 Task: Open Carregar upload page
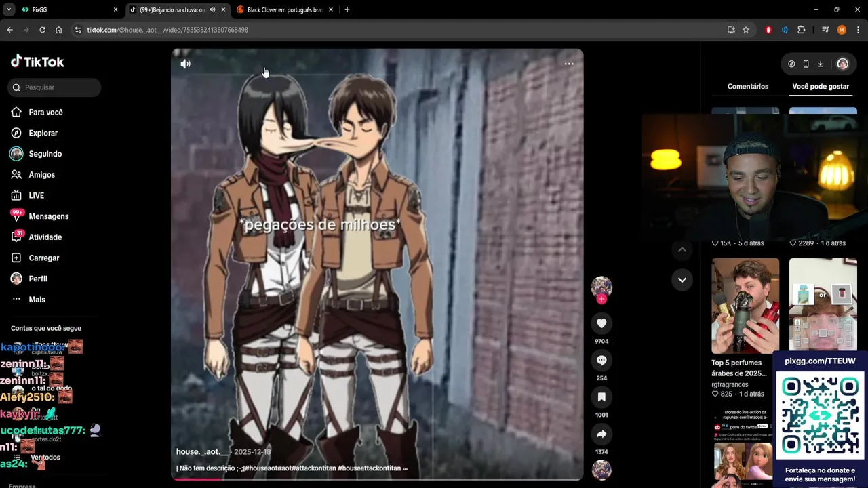click(x=43, y=258)
